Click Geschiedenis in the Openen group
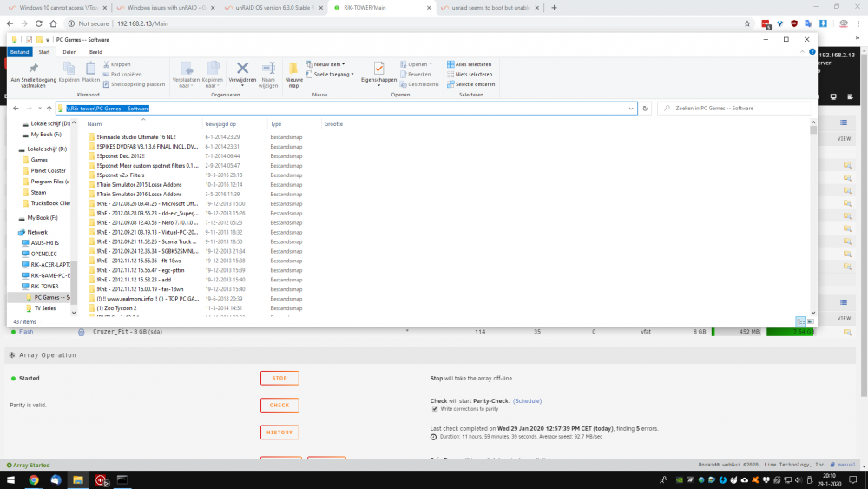Image resolution: width=868 pixels, height=489 pixels. 419,84
